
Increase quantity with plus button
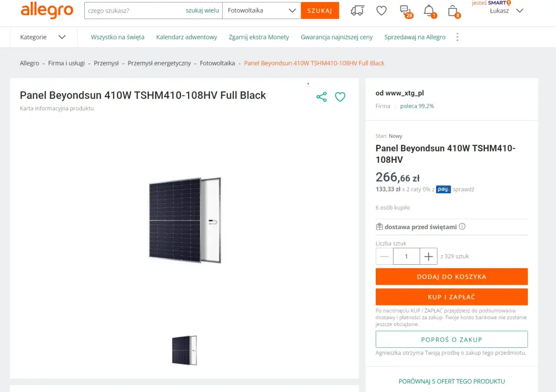(428, 256)
